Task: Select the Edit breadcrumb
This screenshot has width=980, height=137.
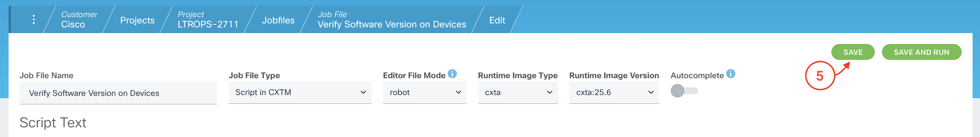Action: click(497, 20)
